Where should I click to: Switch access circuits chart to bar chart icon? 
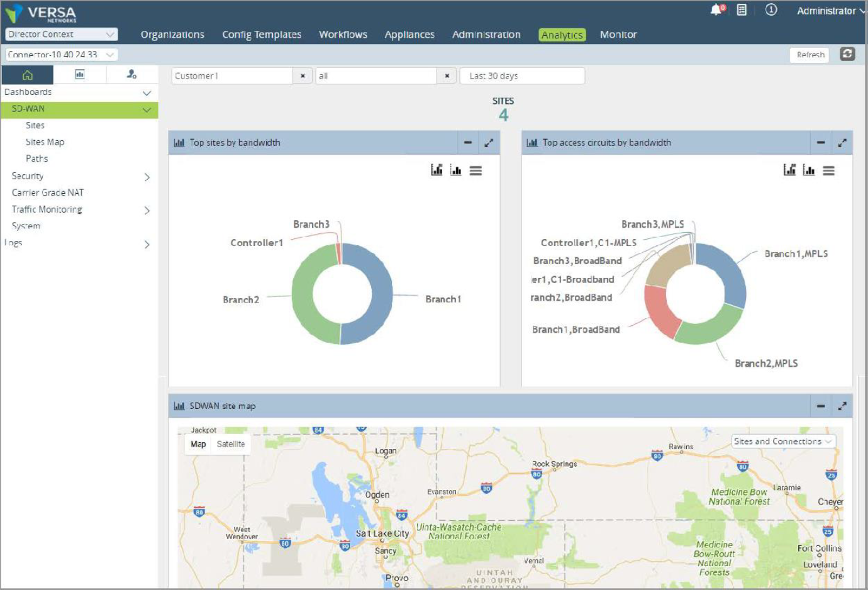(809, 170)
